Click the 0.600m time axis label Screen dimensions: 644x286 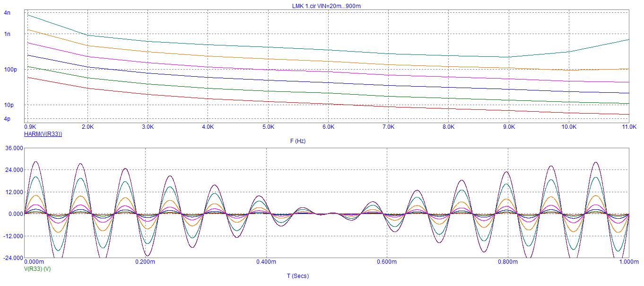point(387,262)
